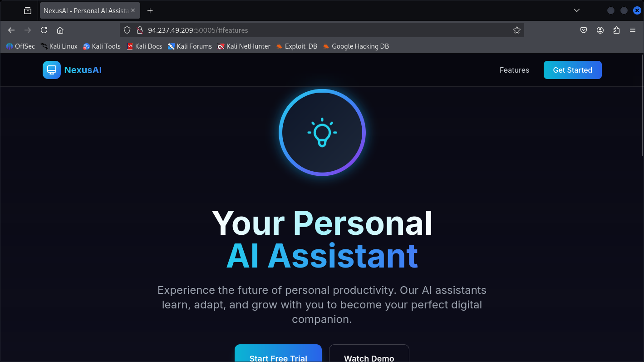
Task: Expand the list all tabs chevron
Action: point(577,10)
